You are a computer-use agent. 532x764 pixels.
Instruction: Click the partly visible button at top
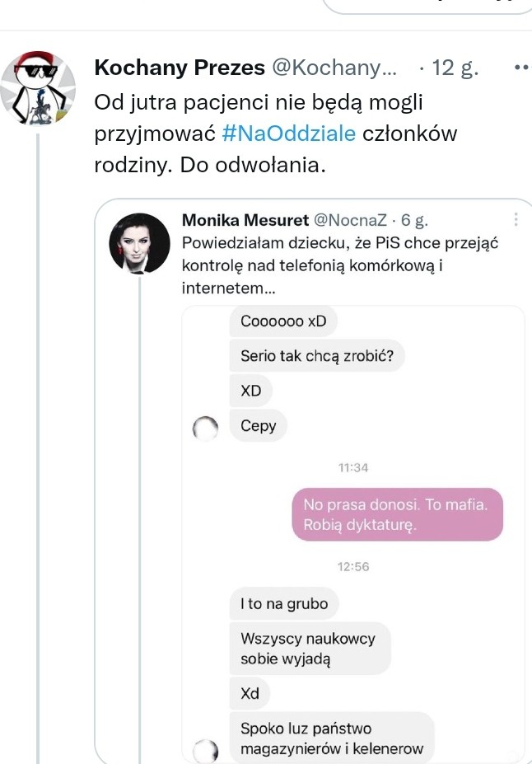[427, 7]
